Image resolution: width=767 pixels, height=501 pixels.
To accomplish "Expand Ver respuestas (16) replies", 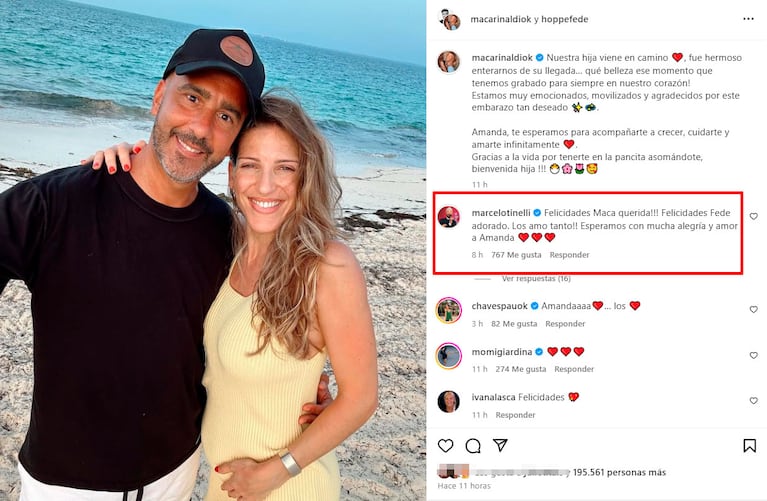I will click(x=536, y=279).
